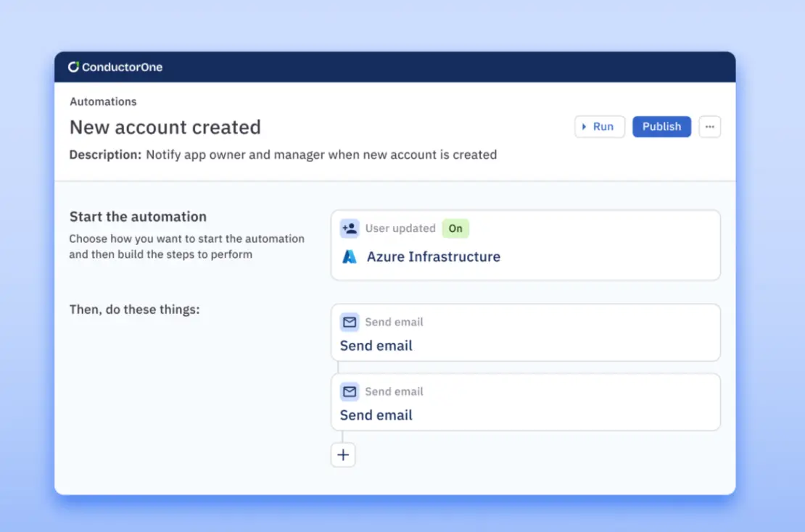Click the User updated trigger label
This screenshot has width=805, height=532.
coord(400,229)
